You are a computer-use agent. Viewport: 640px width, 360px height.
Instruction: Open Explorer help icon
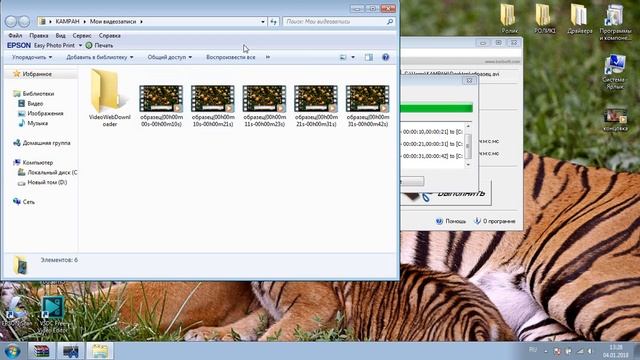click(x=385, y=57)
